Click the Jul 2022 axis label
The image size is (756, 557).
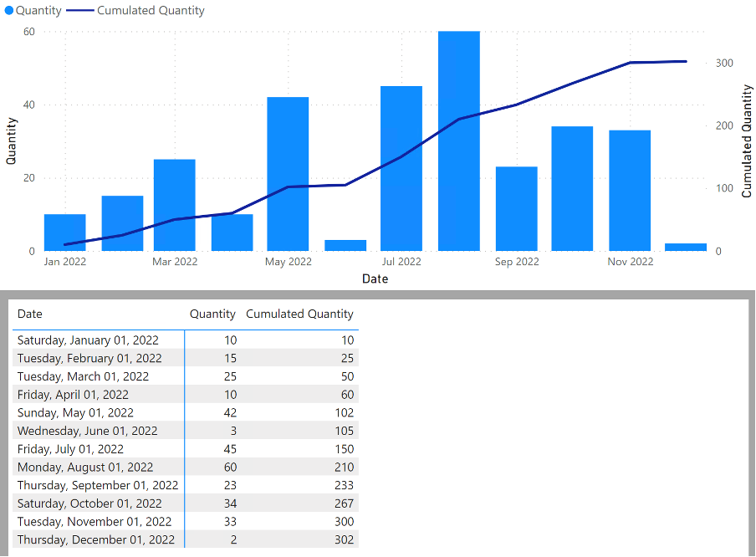(x=401, y=262)
